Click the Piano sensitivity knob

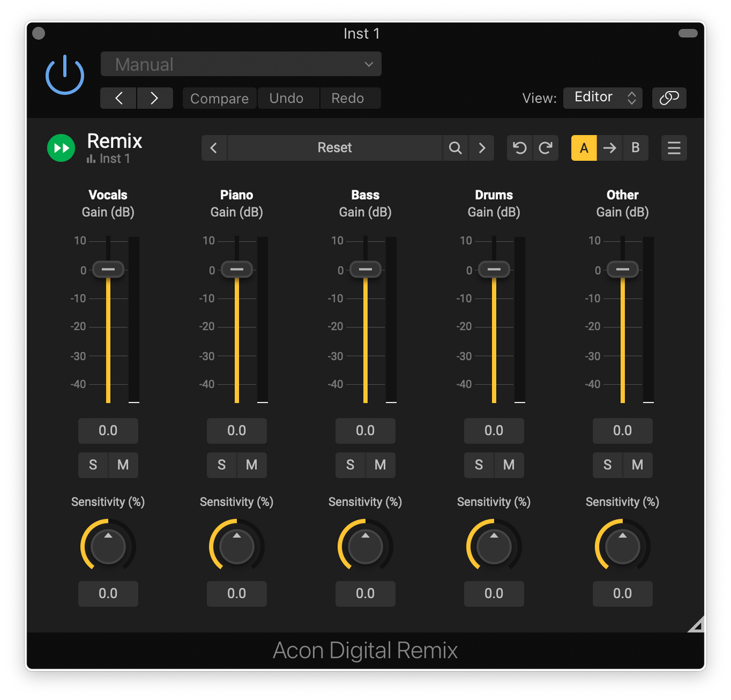[237, 546]
